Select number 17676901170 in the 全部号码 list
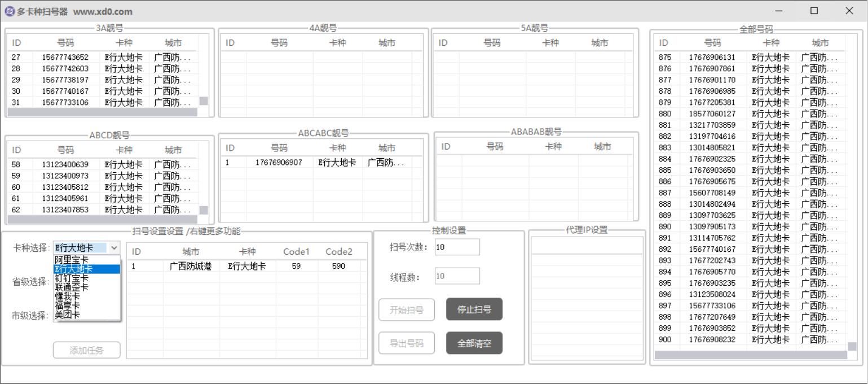868x384 pixels. pyautogui.click(x=712, y=80)
